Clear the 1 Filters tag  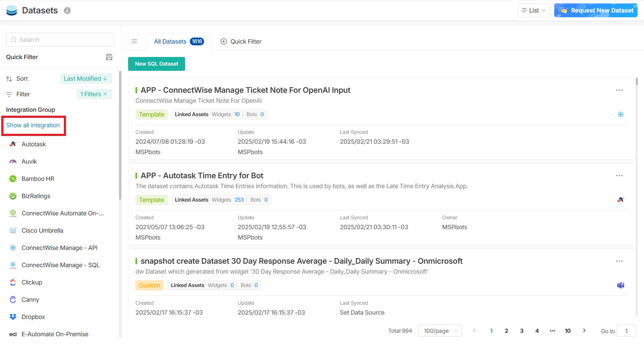[x=105, y=94]
